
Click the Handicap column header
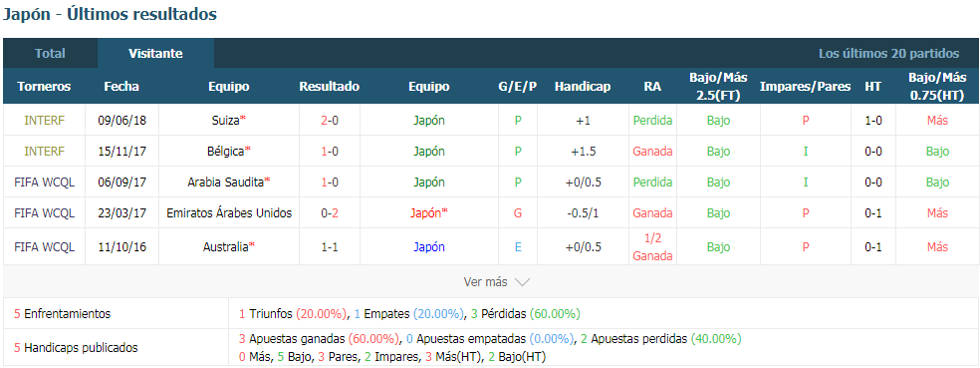[583, 87]
